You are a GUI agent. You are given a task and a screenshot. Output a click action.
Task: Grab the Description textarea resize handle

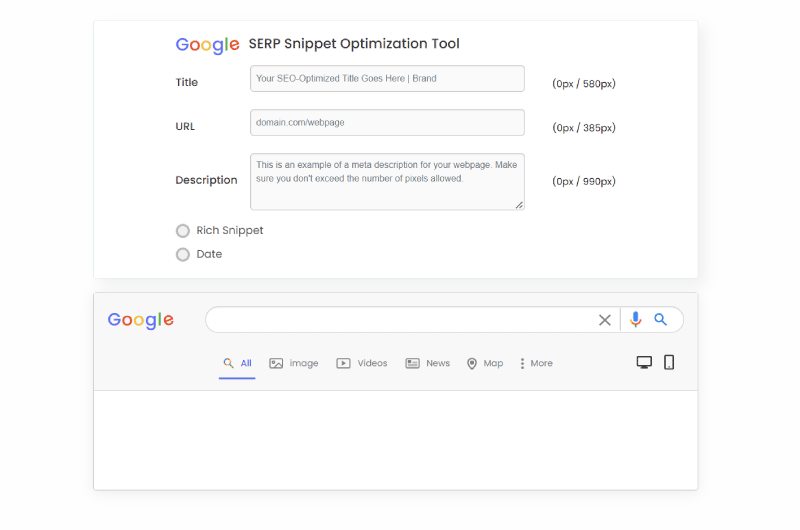point(519,205)
